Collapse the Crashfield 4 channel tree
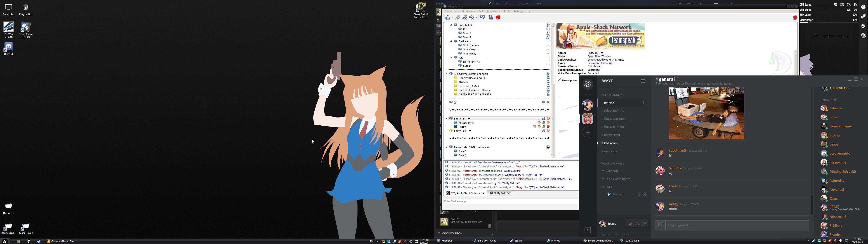The image size is (868, 244). click(x=451, y=25)
